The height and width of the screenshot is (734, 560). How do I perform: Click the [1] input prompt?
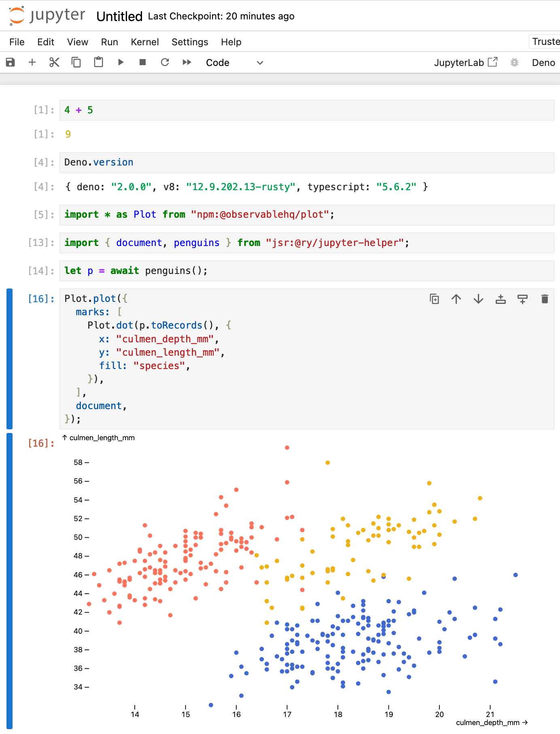coord(44,110)
